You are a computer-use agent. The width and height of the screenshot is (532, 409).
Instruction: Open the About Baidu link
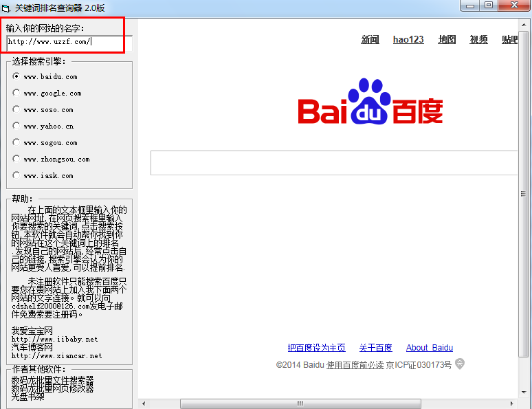coord(430,348)
